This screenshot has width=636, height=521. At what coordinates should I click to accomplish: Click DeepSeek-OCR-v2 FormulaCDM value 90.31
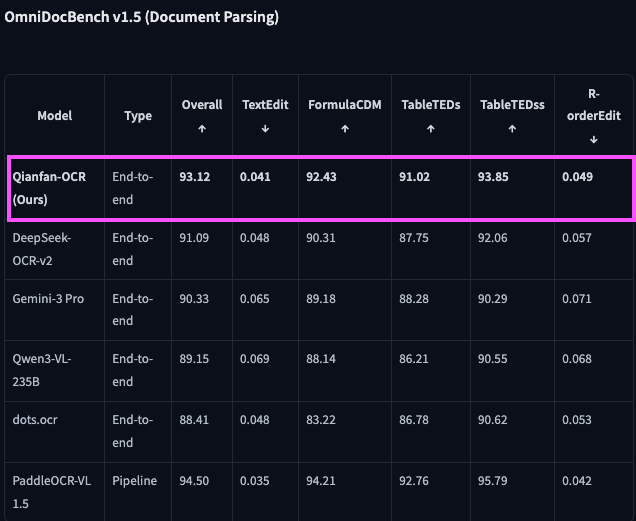coord(321,238)
